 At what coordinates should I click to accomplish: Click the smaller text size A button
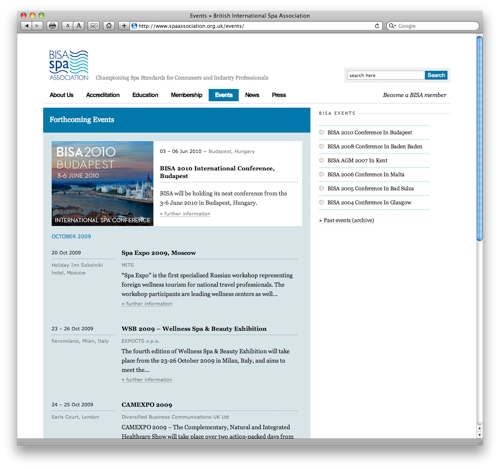point(67,26)
